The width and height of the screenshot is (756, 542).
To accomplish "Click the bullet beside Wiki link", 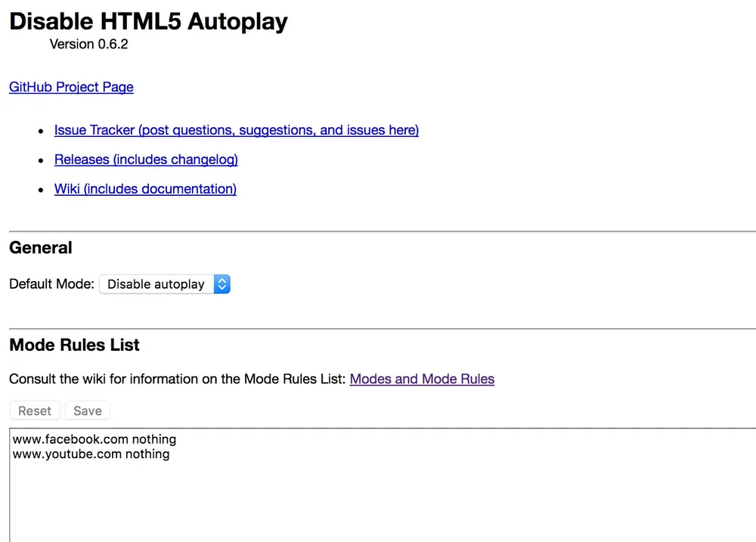I will point(41,190).
